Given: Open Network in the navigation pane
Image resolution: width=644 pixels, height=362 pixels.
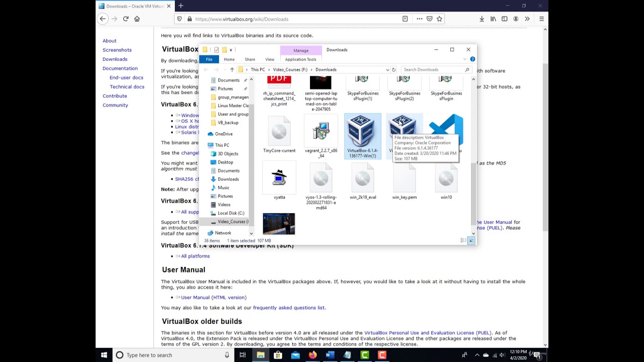Looking at the screenshot, I should (223, 233).
